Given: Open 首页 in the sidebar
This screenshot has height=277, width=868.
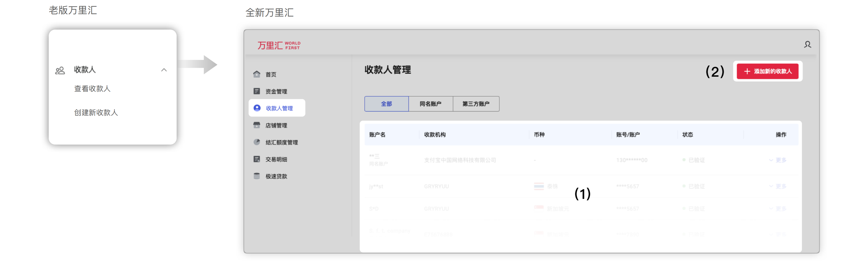Looking at the screenshot, I should click(x=271, y=74).
